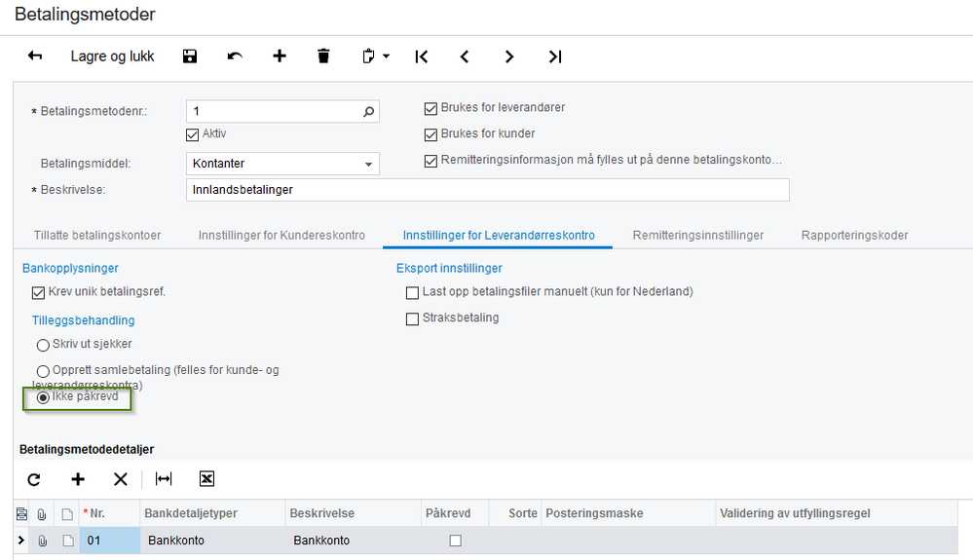Image resolution: width=973 pixels, height=560 pixels.
Task: Delete row with the X icon in grid
Action: click(x=120, y=479)
